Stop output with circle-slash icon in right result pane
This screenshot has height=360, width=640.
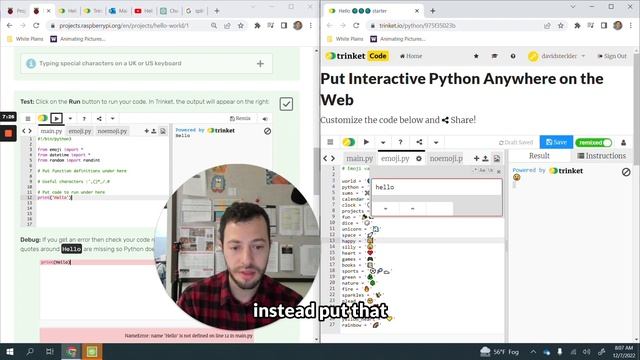pyautogui.click(x=626, y=172)
